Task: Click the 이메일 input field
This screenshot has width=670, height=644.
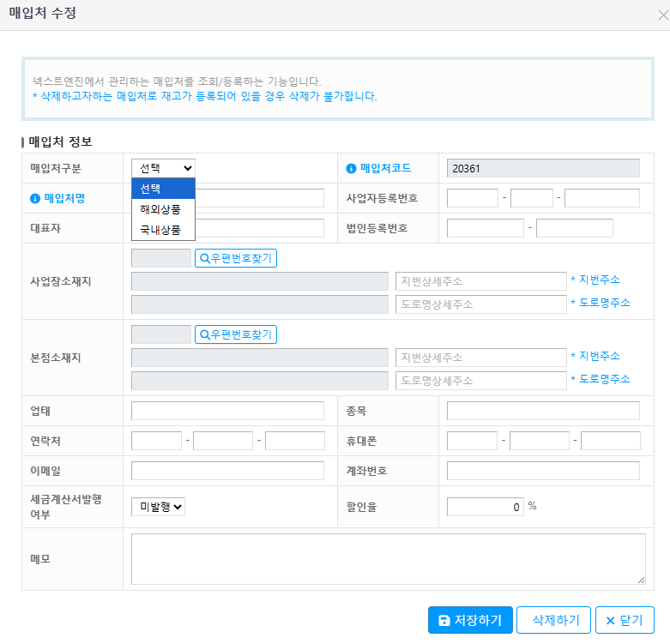Action: coord(227,471)
